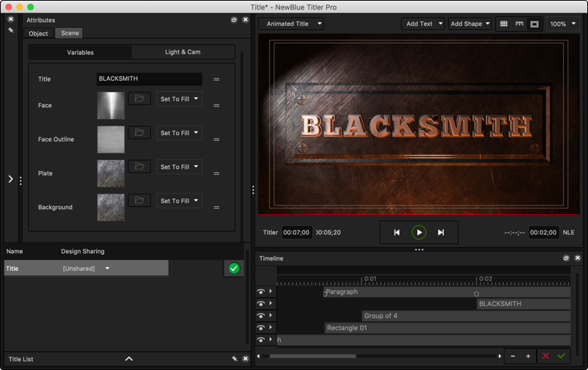Hide the Paragraph layer with the eye icon

point(260,291)
